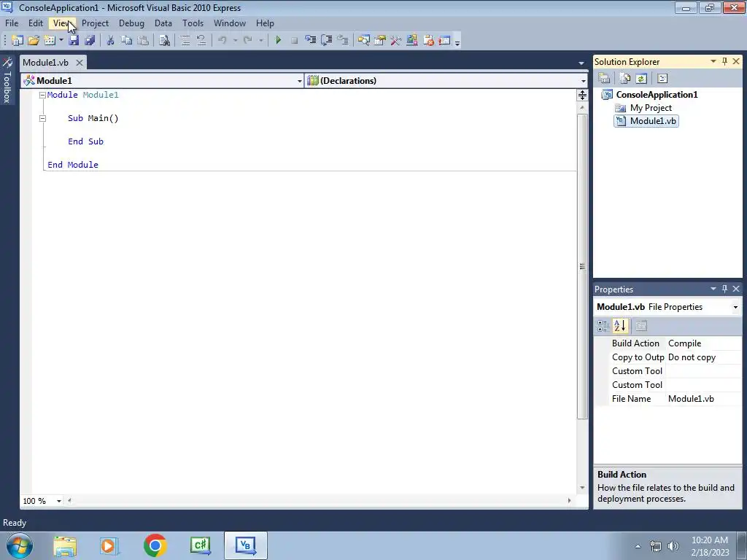Viewport: 747px width, 560px height.
Task: Toggle auto-hide pin on Solution Explorer
Action: point(724,61)
